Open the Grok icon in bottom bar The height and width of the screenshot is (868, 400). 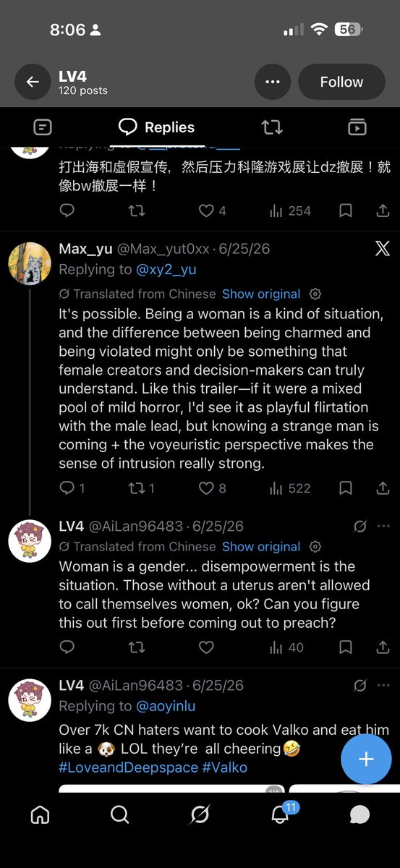click(x=200, y=815)
